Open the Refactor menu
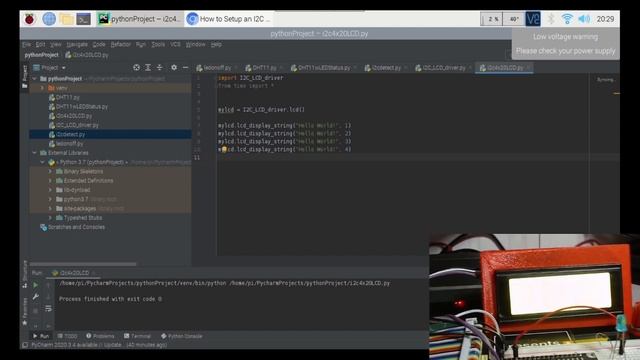640x360 pixels. [x=120, y=44]
